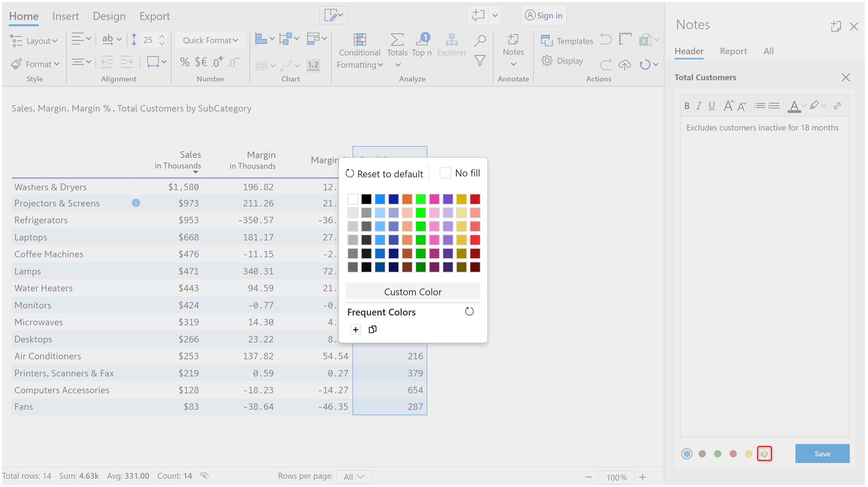Click the percent number format icon
The image size is (868, 487).
tap(184, 62)
